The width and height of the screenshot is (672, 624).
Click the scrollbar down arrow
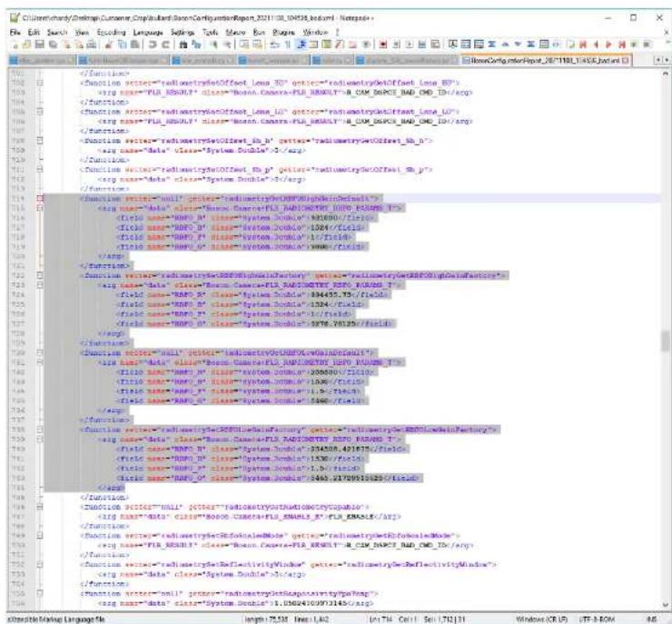click(x=665, y=605)
